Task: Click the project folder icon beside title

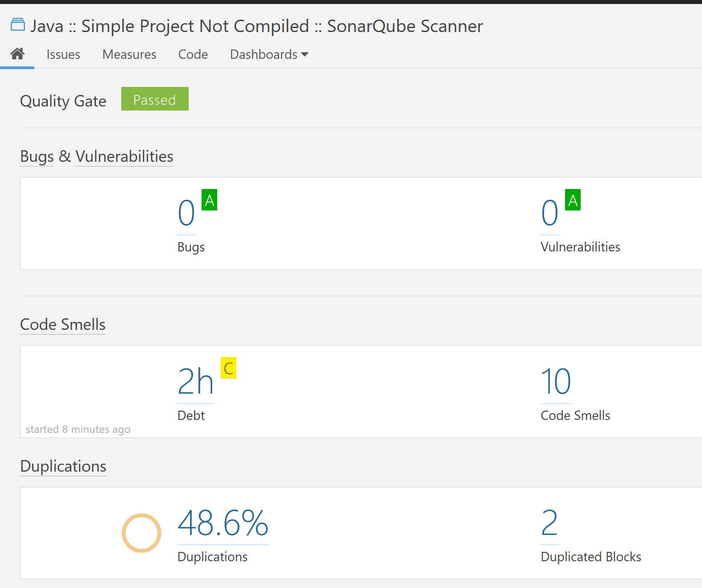Action: pyautogui.click(x=18, y=25)
